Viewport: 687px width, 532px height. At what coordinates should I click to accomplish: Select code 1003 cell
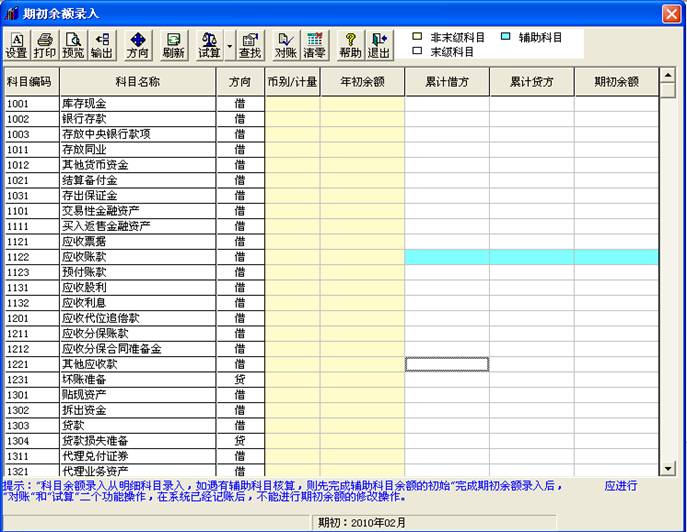click(32, 135)
